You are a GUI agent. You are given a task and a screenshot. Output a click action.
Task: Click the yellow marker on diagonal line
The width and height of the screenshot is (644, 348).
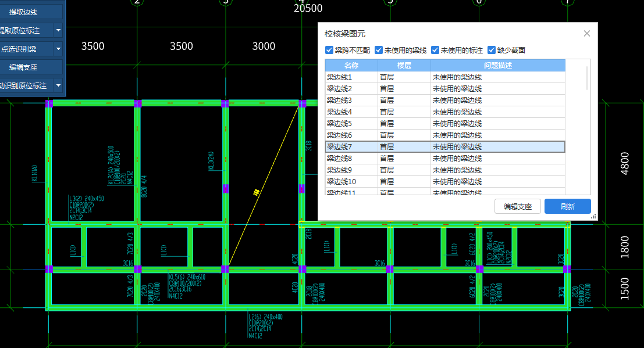pyautogui.click(x=257, y=192)
